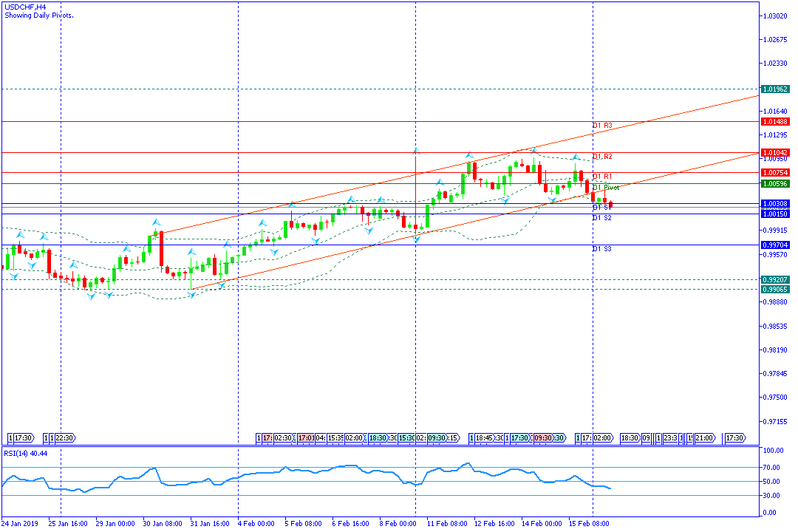Click the 15:35 news event flag
This screenshot has width=798, height=532.
(336, 438)
